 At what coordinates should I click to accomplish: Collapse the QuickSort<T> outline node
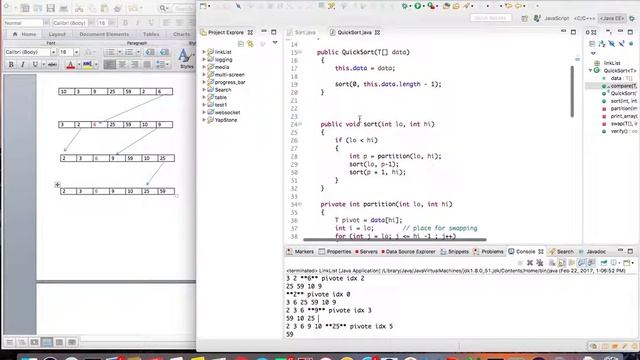click(x=590, y=71)
